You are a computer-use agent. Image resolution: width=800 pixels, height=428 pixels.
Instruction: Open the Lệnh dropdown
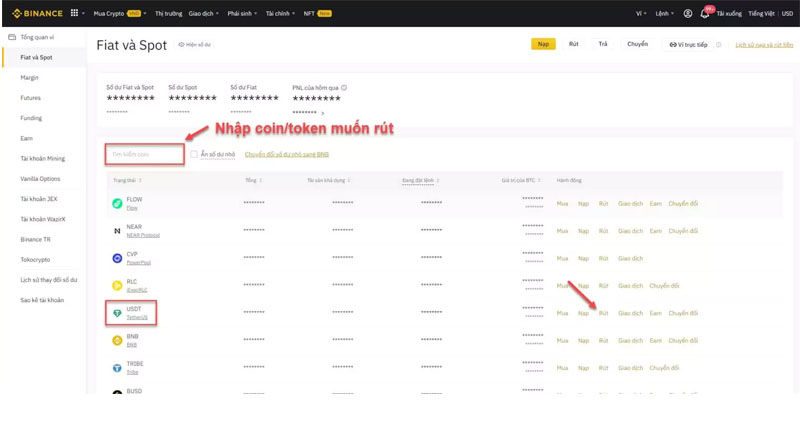[665, 14]
